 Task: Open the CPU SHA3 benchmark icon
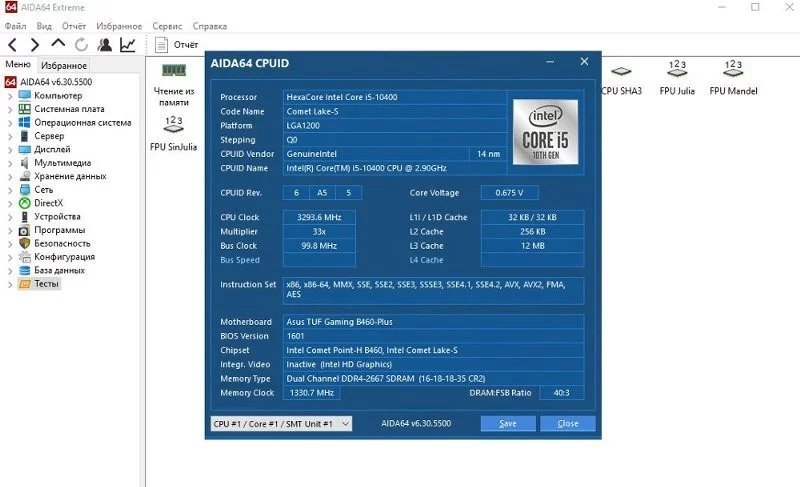(621, 81)
